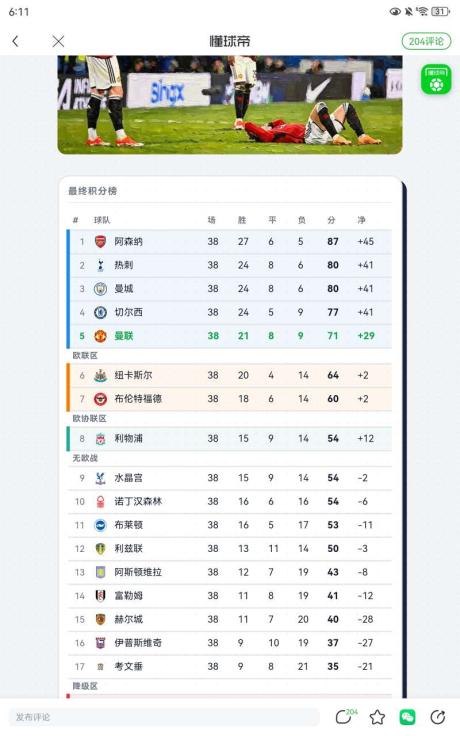The height and width of the screenshot is (736, 460).
Task: Tap the Liverpool 利物浦 crest icon
Action: (100, 439)
